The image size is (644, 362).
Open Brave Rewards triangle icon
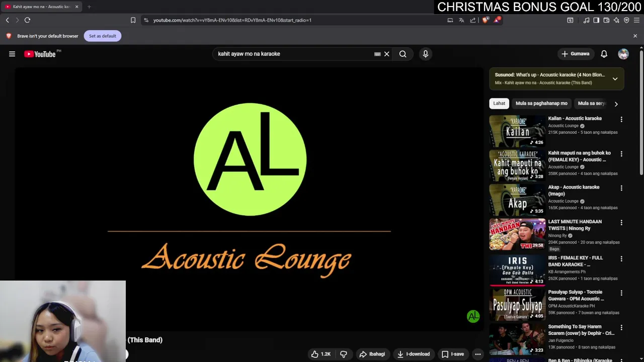(497, 20)
